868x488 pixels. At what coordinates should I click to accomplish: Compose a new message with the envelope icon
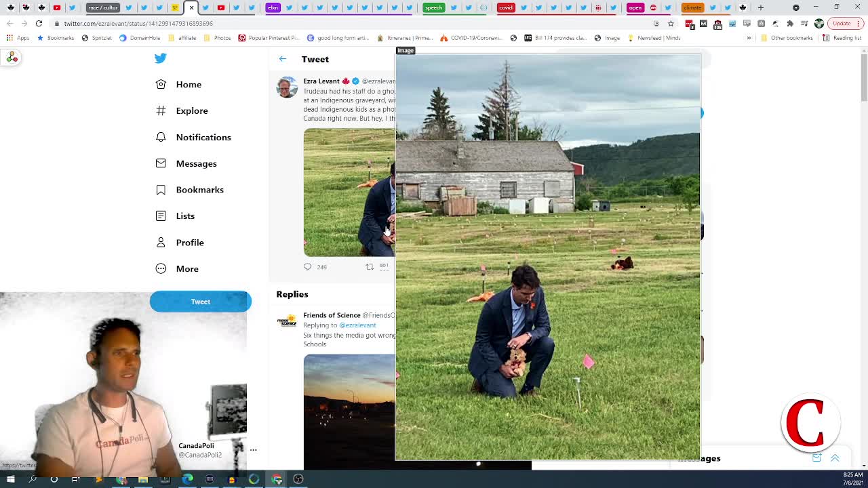coord(816,459)
